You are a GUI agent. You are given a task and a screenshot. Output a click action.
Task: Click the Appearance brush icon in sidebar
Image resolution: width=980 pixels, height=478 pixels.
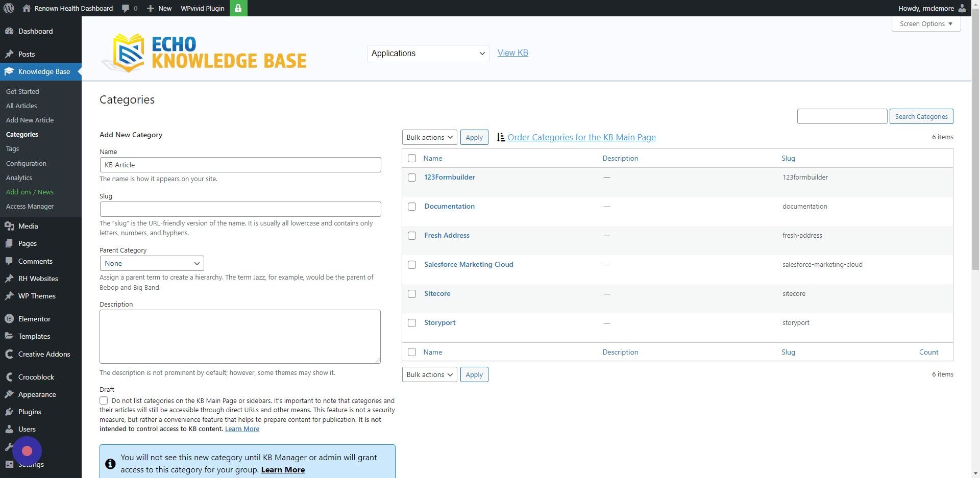9,394
